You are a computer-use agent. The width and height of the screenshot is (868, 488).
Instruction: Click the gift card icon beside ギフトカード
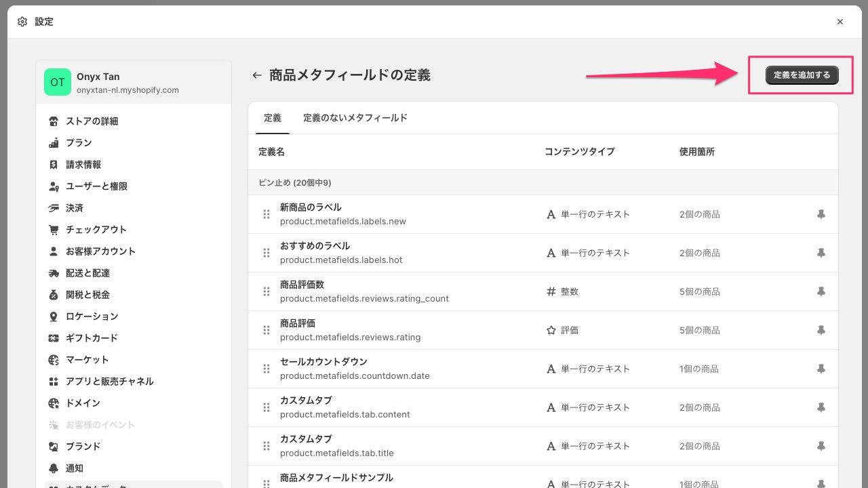pyautogui.click(x=54, y=338)
